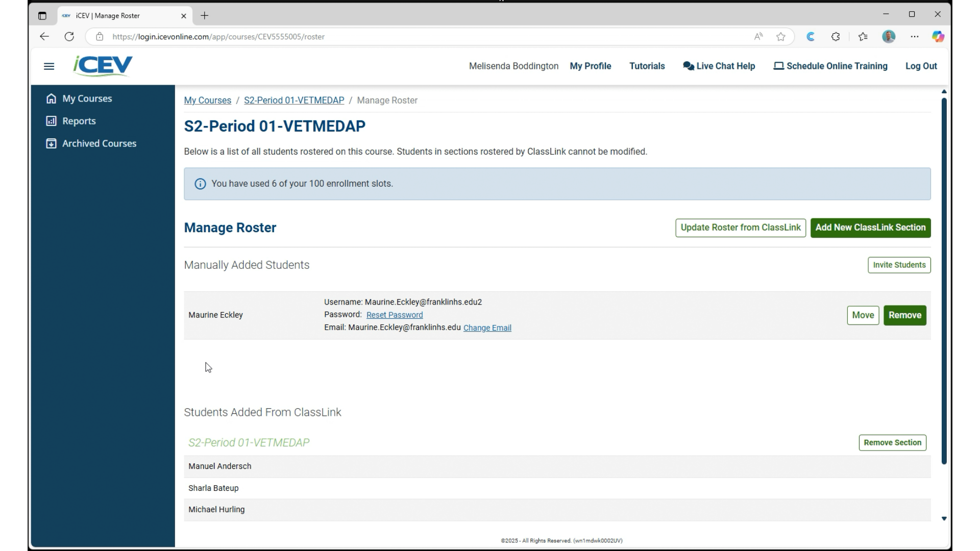The width and height of the screenshot is (980, 551).
Task: Click Update Roster from ClassLink
Action: click(x=741, y=228)
